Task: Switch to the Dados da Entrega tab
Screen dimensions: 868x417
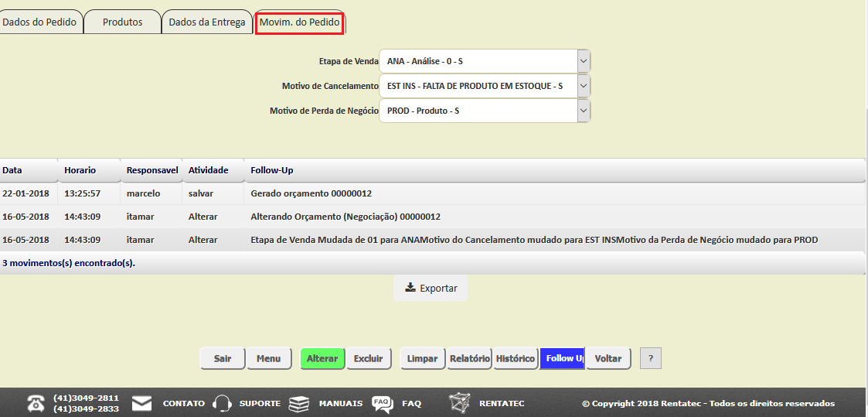Action: (x=207, y=22)
